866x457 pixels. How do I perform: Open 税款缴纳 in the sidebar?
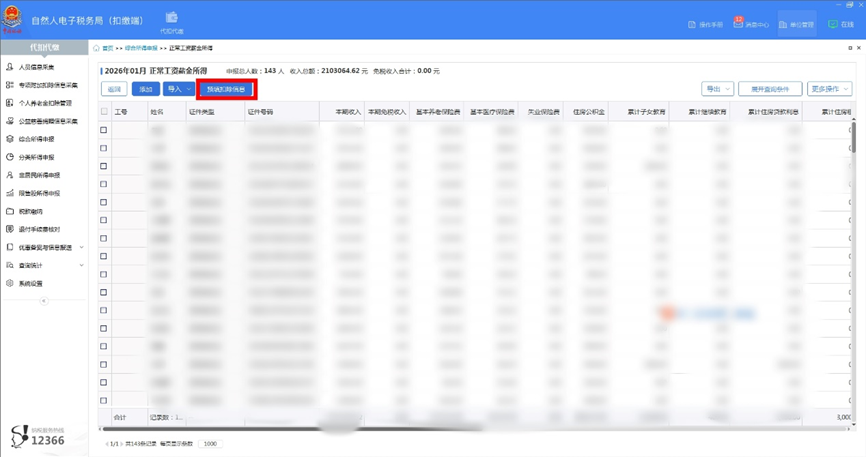point(30,211)
